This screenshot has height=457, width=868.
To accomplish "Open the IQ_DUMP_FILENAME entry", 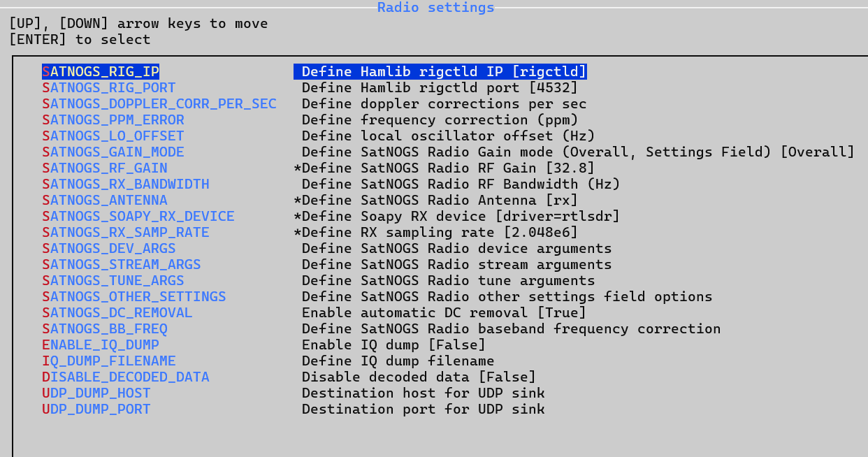I will [109, 361].
